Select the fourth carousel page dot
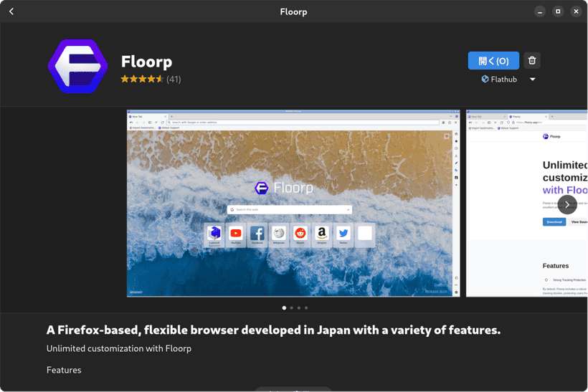588x392 pixels. tap(306, 307)
